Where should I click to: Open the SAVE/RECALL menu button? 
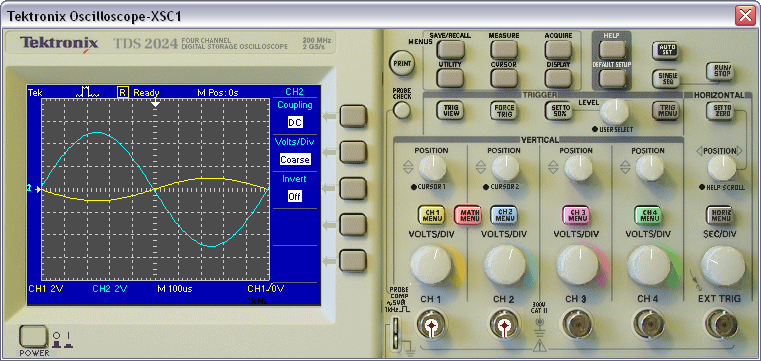(x=450, y=49)
